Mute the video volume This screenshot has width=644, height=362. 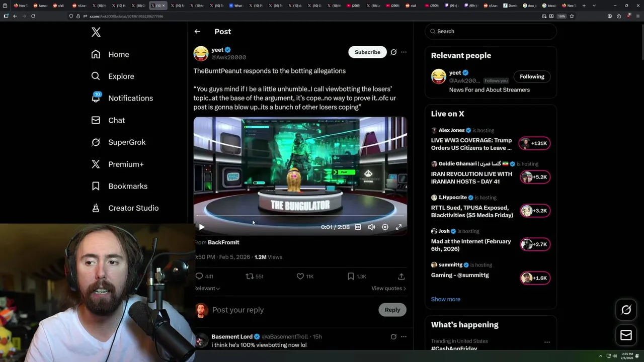(371, 227)
